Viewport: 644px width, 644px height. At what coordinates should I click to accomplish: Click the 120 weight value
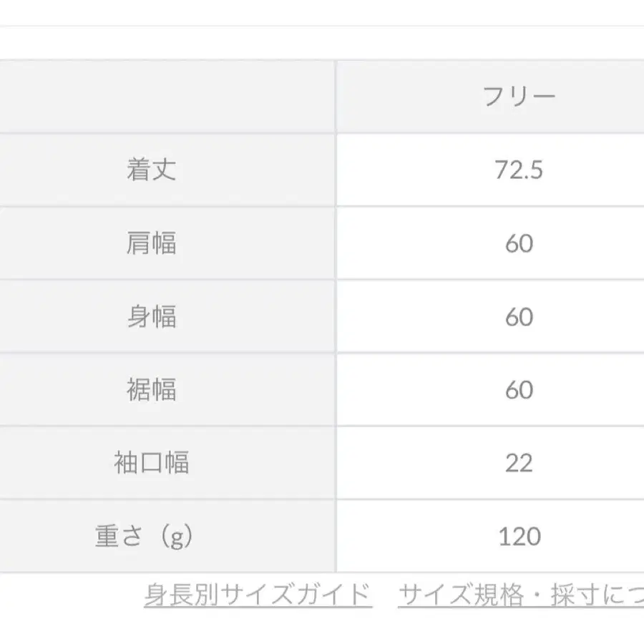pos(519,536)
